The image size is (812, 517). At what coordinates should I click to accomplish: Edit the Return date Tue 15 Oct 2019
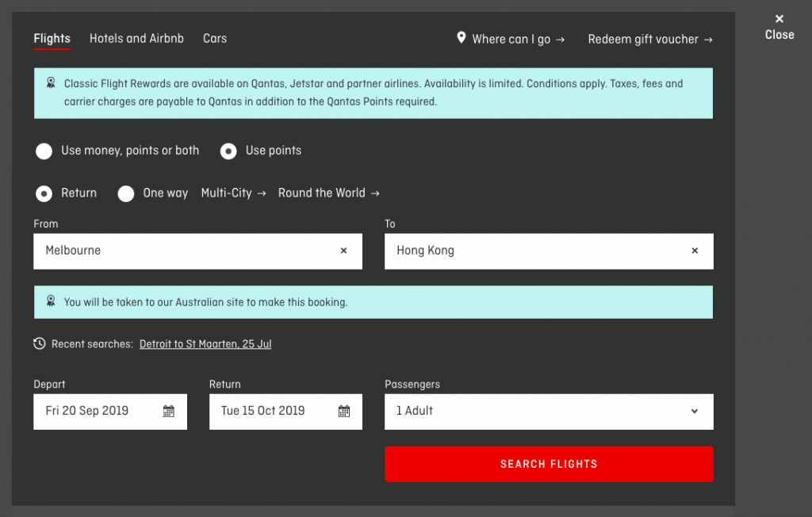click(285, 412)
